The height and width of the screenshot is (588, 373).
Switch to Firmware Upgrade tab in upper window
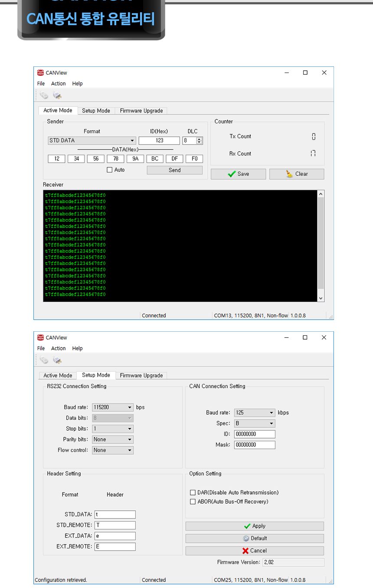point(141,111)
